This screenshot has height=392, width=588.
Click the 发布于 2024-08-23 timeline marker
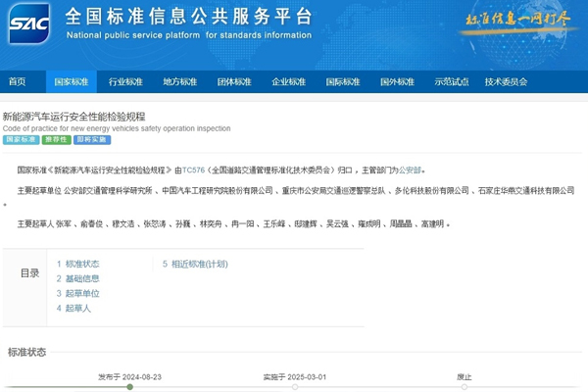(x=129, y=386)
